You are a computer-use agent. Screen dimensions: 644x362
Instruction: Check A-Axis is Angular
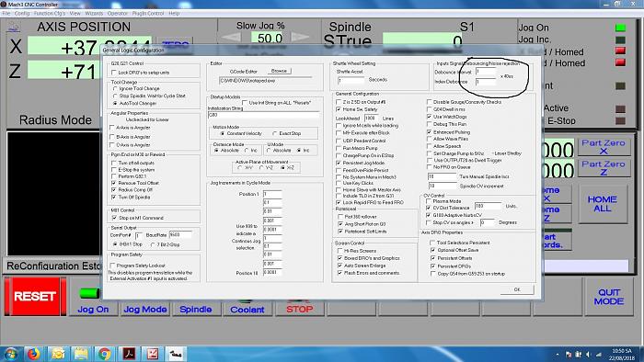tap(112, 128)
